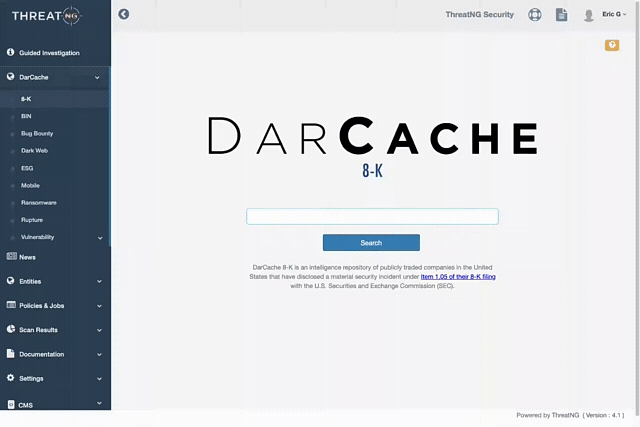Screen dimensions: 640x427
Task: Open the Guided Investigation page
Action: tap(49, 53)
